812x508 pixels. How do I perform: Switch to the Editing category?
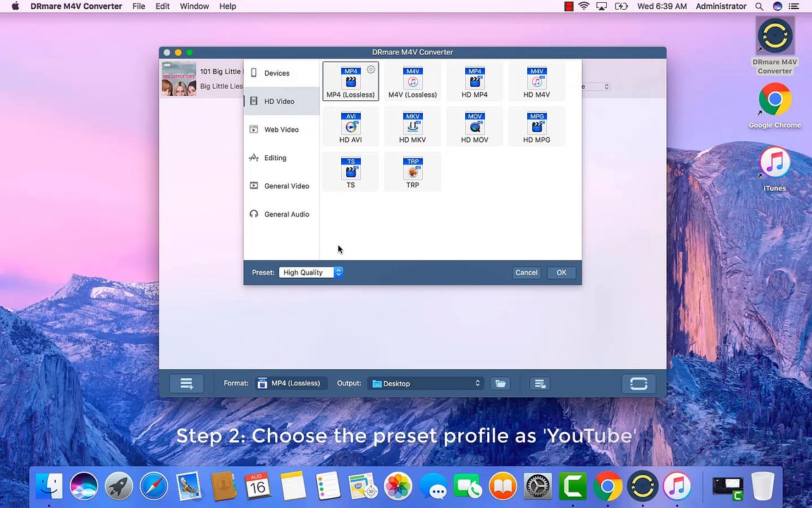click(x=282, y=157)
